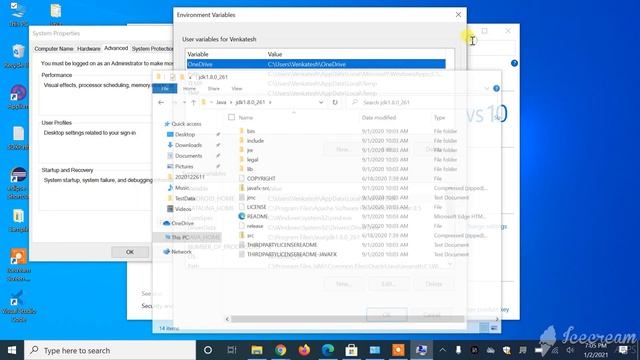
Task: Show hidden system tray icons
Action: coord(442,350)
